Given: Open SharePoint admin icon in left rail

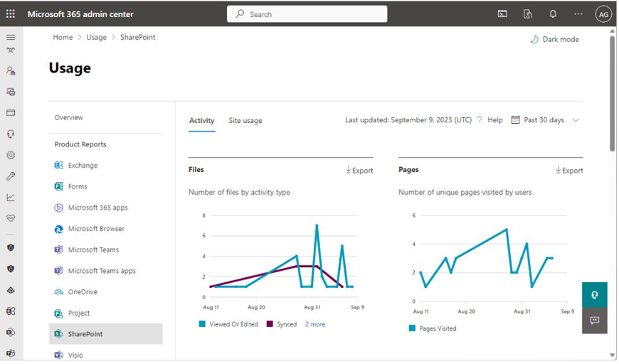Looking at the screenshot, I should [x=11, y=333].
